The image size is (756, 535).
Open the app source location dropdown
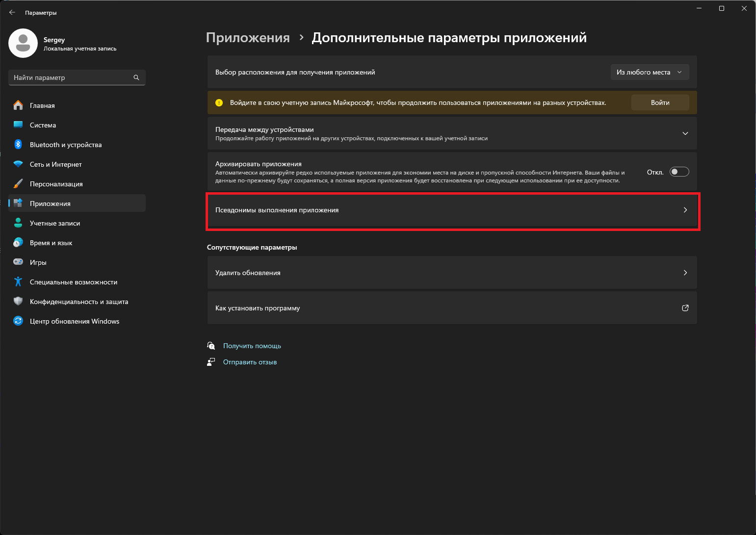[x=650, y=72]
